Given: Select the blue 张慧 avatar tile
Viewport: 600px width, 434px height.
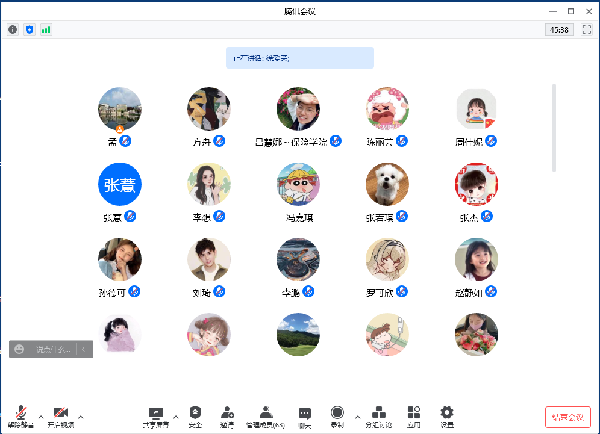Looking at the screenshot, I should (x=119, y=185).
